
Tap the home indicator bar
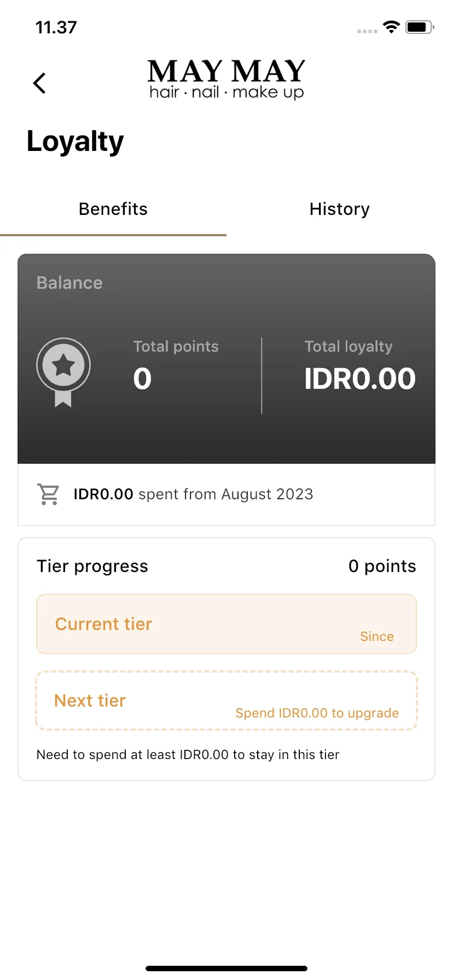pos(226,969)
